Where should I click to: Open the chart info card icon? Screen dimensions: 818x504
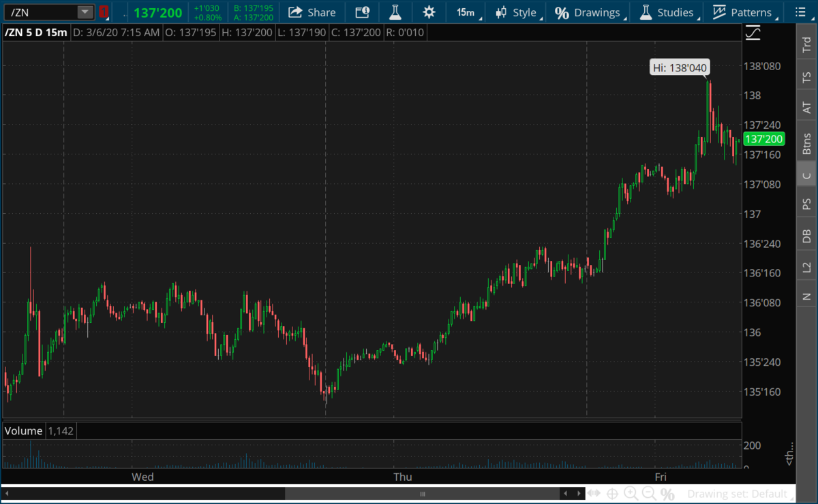pyautogui.click(x=363, y=12)
